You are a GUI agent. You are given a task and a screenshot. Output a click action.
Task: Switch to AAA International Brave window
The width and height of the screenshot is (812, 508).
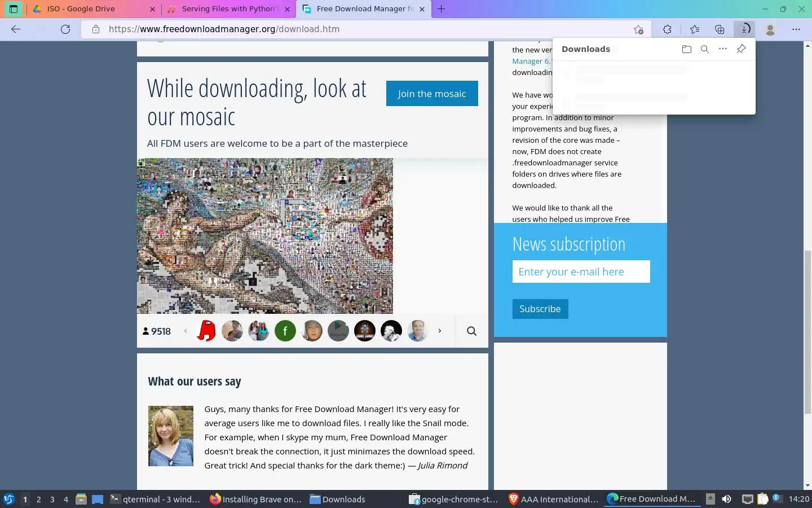pyautogui.click(x=554, y=499)
